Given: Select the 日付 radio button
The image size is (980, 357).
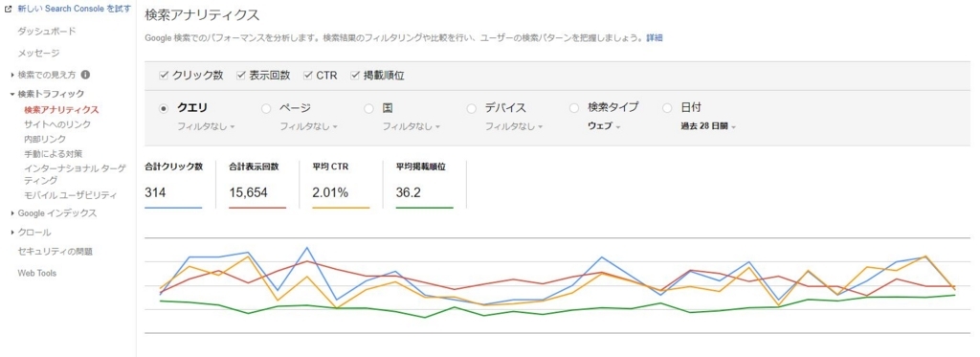Looking at the screenshot, I should click(667, 108).
